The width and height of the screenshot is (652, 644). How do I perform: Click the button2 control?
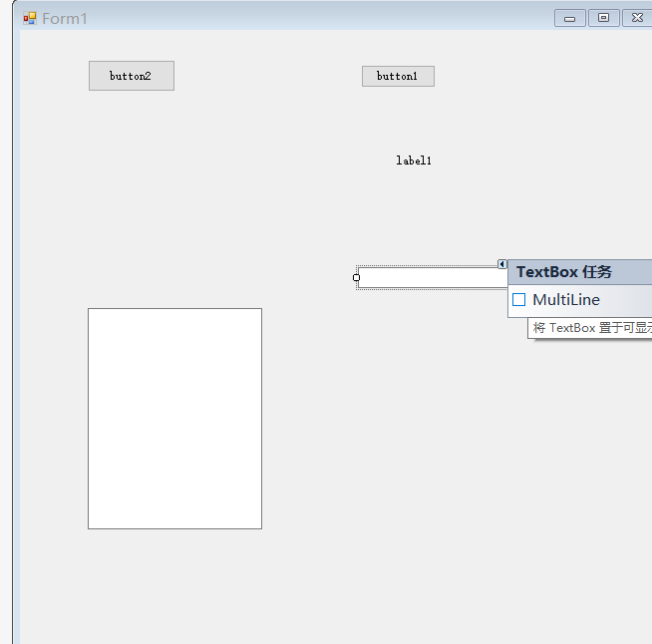[132, 76]
